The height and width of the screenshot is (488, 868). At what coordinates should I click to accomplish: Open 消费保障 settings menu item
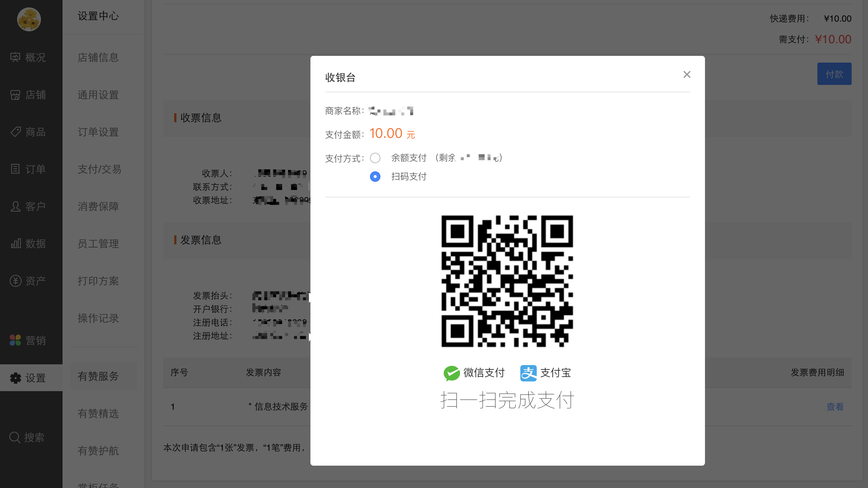point(98,207)
